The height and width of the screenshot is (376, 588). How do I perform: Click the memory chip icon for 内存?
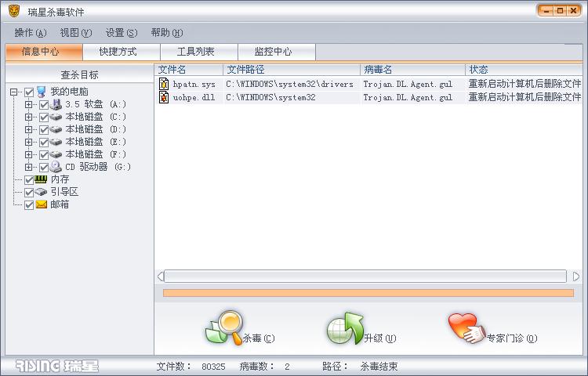pyautogui.click(x=41, y=179)
